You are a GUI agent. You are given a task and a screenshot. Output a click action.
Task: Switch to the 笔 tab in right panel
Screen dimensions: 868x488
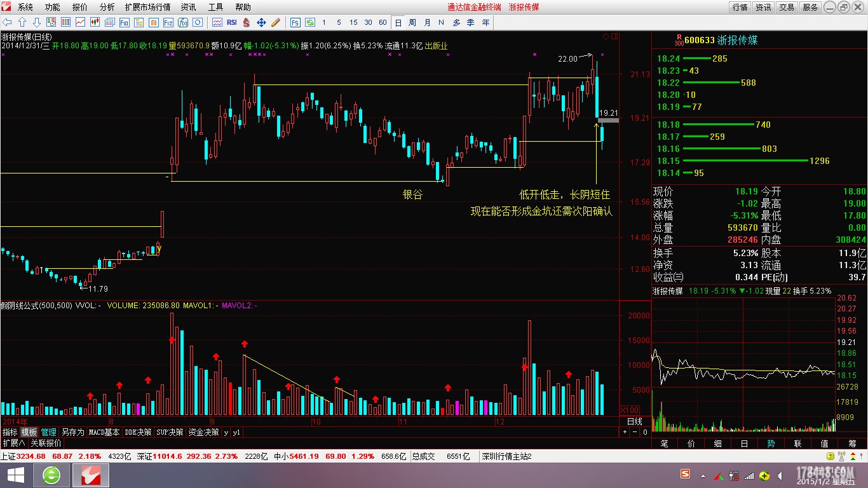tap(665, 443)
